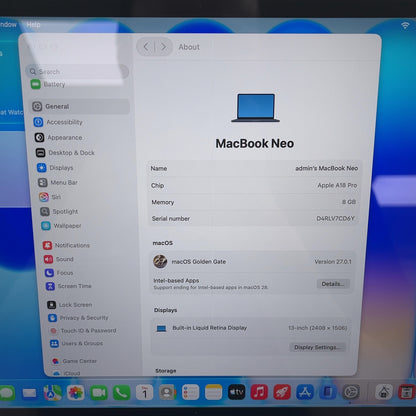Go to Desktop & Dock settings
Image resolution: width=416 pixels, height=416 pixels.
65,153
